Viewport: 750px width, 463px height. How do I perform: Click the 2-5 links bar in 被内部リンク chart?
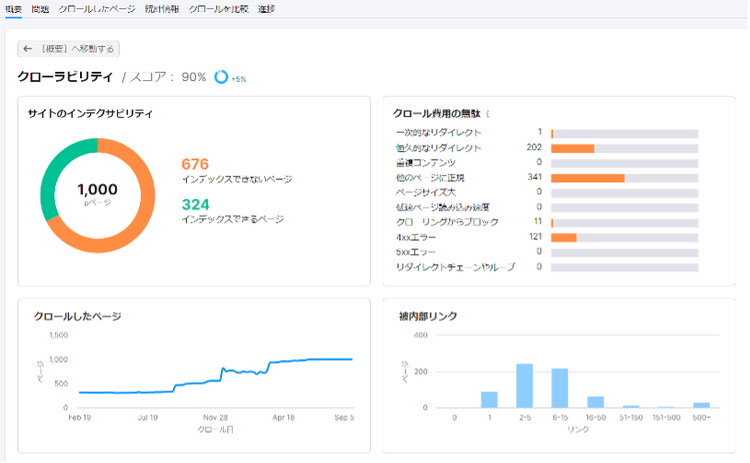(525, 386)
